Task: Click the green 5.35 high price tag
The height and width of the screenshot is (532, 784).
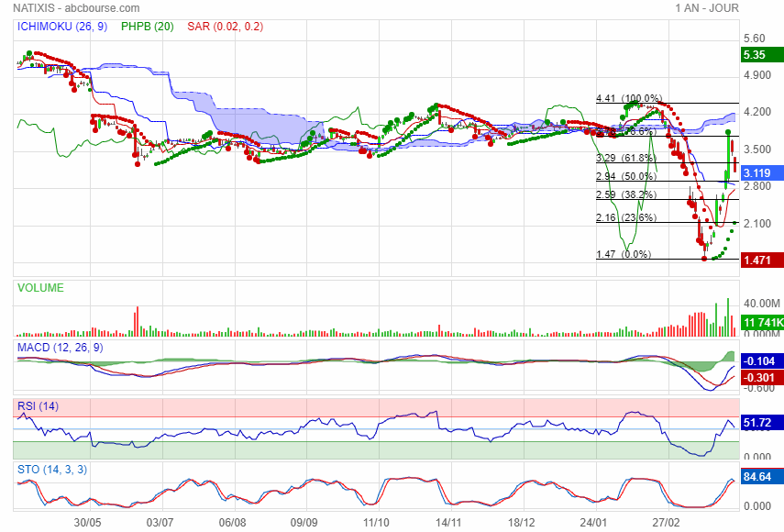Action: click(762, 54)
